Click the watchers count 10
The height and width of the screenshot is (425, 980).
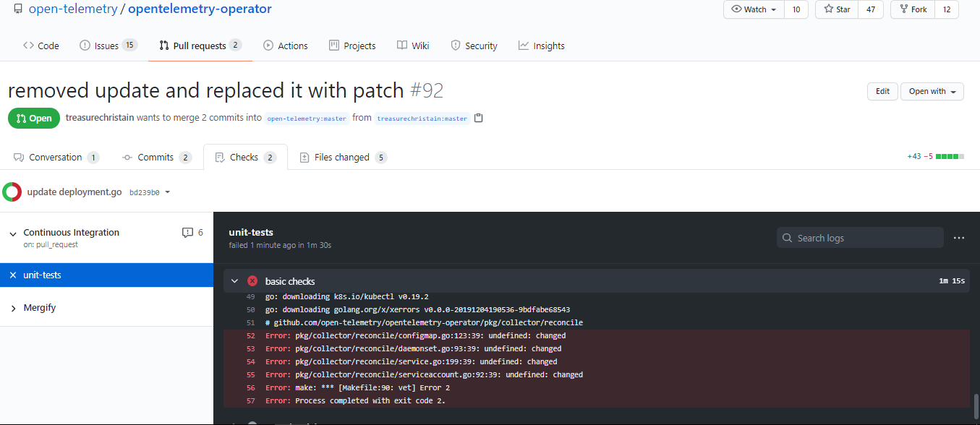(796, 9)
